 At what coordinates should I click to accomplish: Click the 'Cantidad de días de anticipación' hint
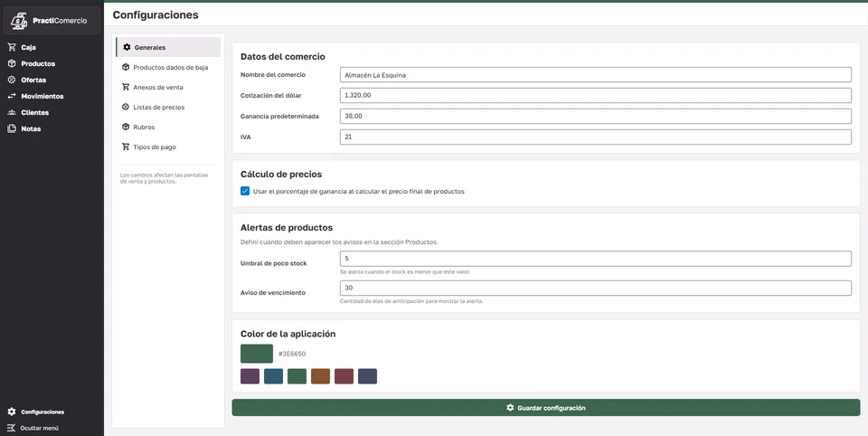coord(412,301)
